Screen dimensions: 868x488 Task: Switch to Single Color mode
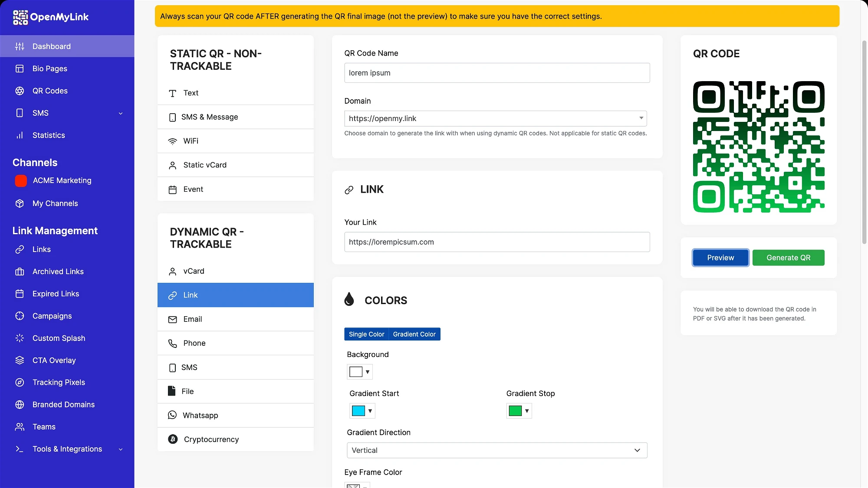click(x=366, y=334)
